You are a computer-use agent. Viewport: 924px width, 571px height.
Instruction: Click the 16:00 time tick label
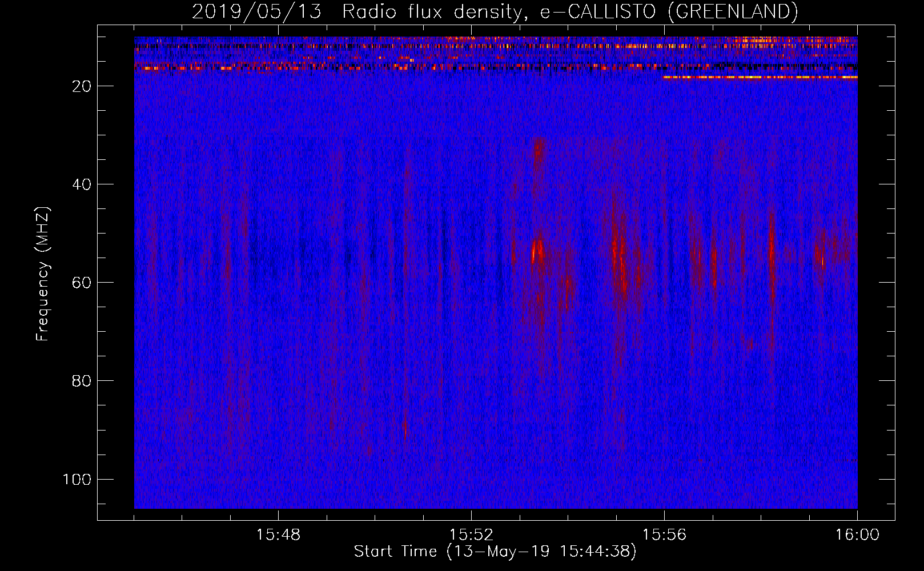point(857,535)
